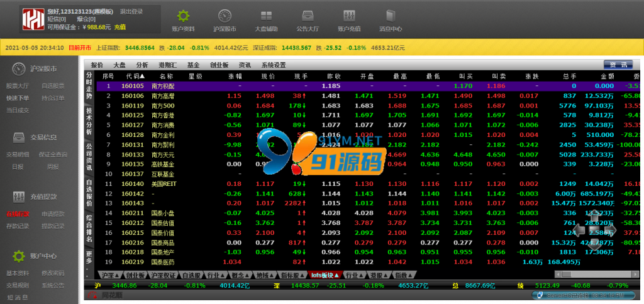Open the 沪深股市 gauge icon in top bar

coord(225,16)
